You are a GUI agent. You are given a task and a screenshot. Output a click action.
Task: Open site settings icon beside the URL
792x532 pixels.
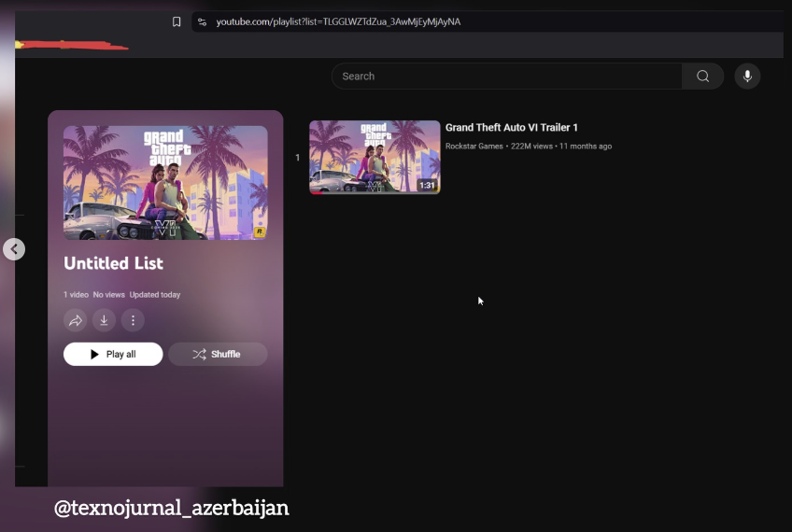coord(202,21)
